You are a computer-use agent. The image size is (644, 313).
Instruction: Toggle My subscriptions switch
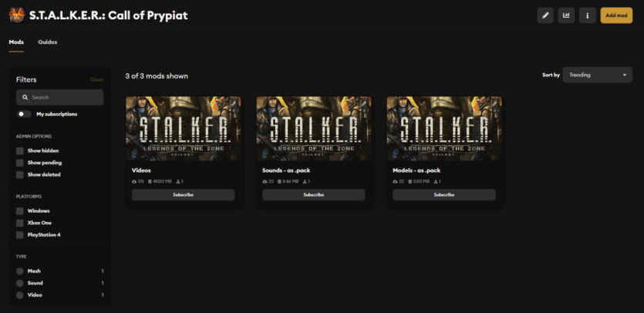pyautogui.click(x=25, y=114)
